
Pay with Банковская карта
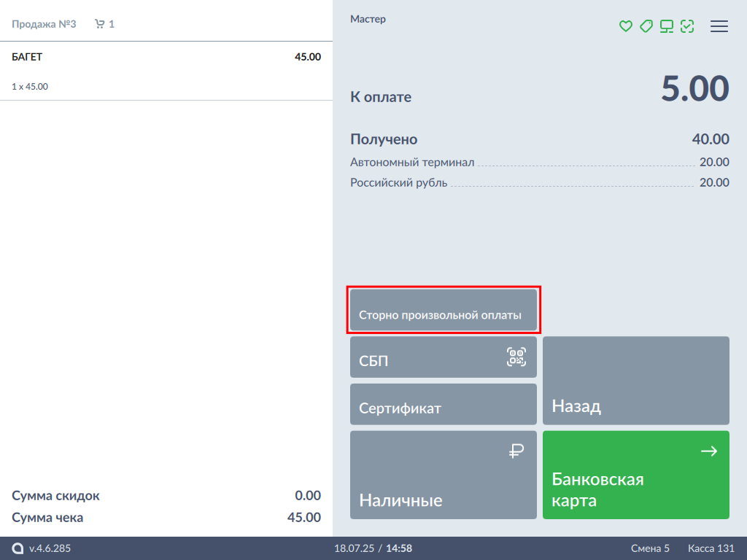click(635, 475)
